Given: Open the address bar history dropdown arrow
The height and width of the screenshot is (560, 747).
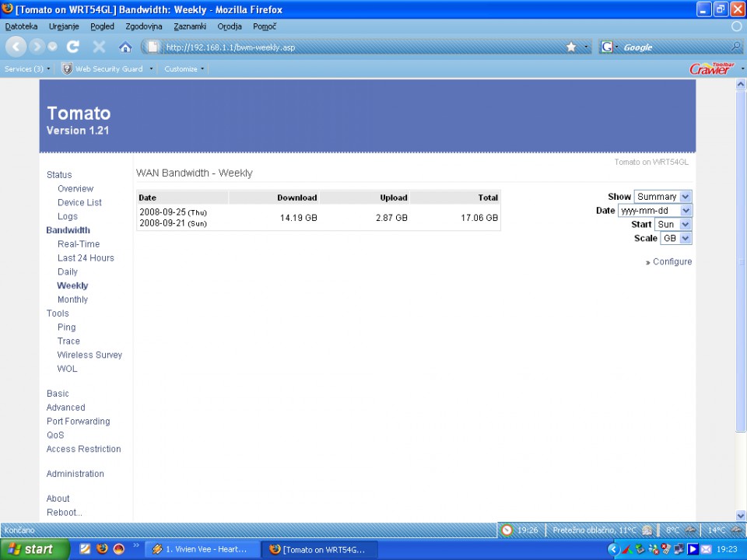Looking at the screenshot, I should [586, 47].
